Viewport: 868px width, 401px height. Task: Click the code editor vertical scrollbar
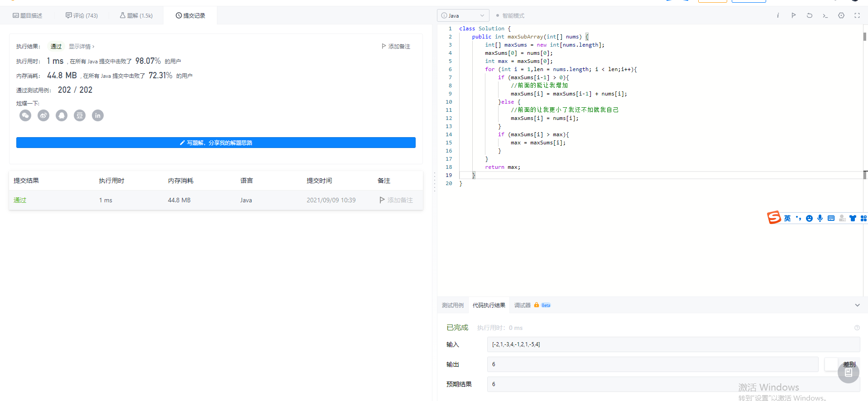(x=865, y=37)
